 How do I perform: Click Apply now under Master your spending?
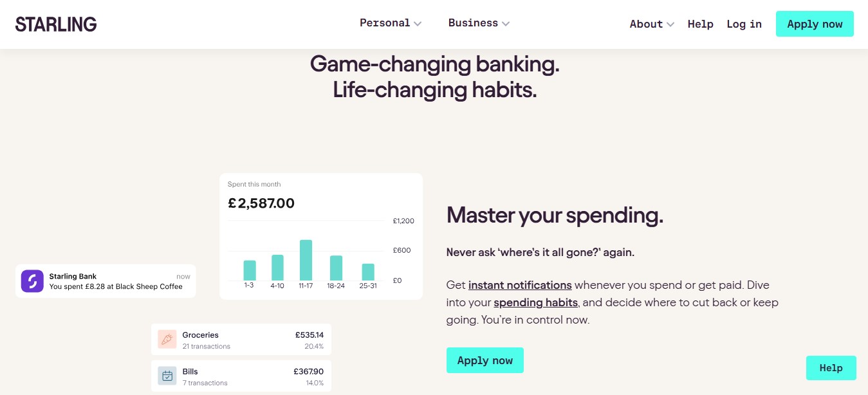click(485, 360)
